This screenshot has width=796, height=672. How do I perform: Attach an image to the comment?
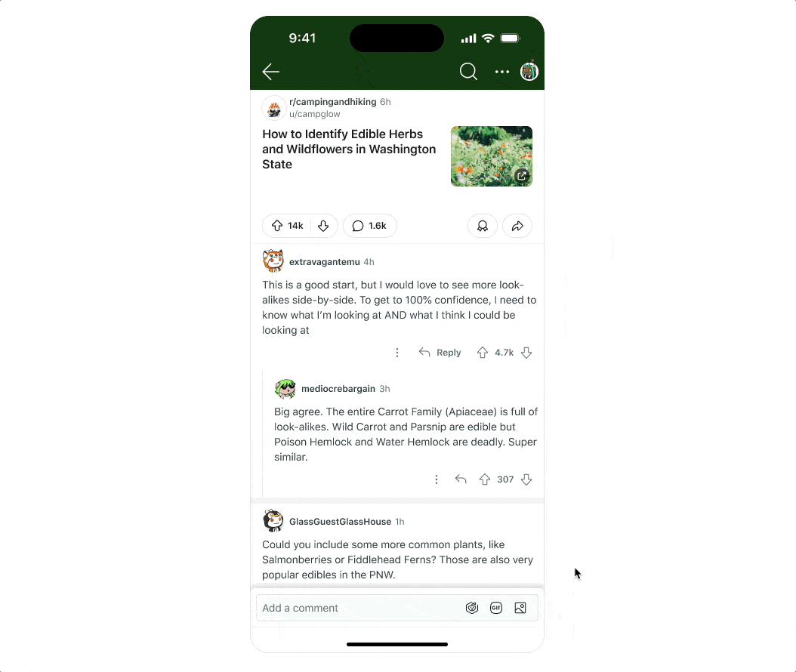pos(520,608)
